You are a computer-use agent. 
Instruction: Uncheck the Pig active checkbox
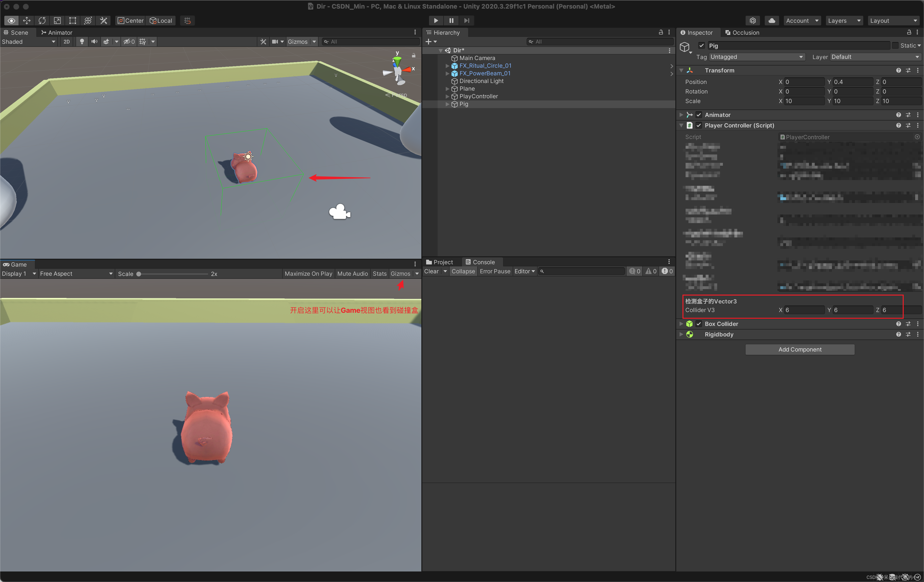click(x=701, y=46)
